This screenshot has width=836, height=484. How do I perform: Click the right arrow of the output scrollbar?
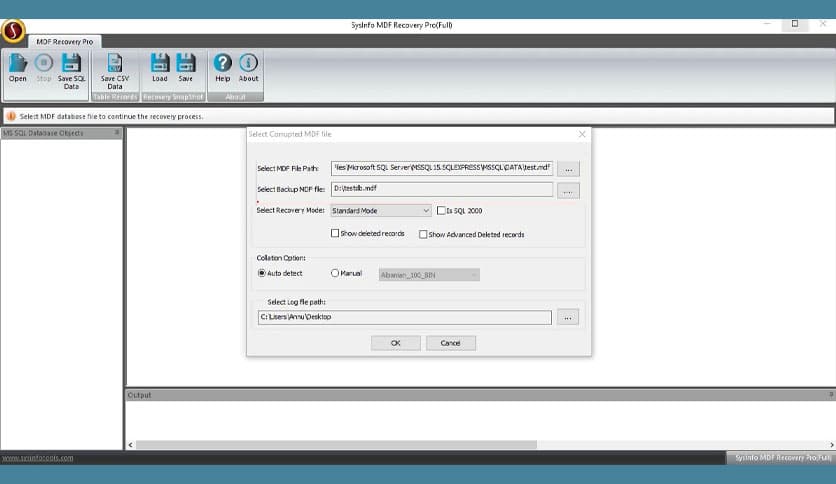click(x=832, y=445)
